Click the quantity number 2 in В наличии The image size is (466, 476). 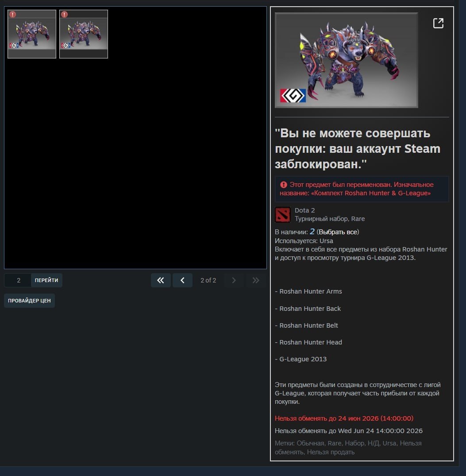click(x=312, y=232)
